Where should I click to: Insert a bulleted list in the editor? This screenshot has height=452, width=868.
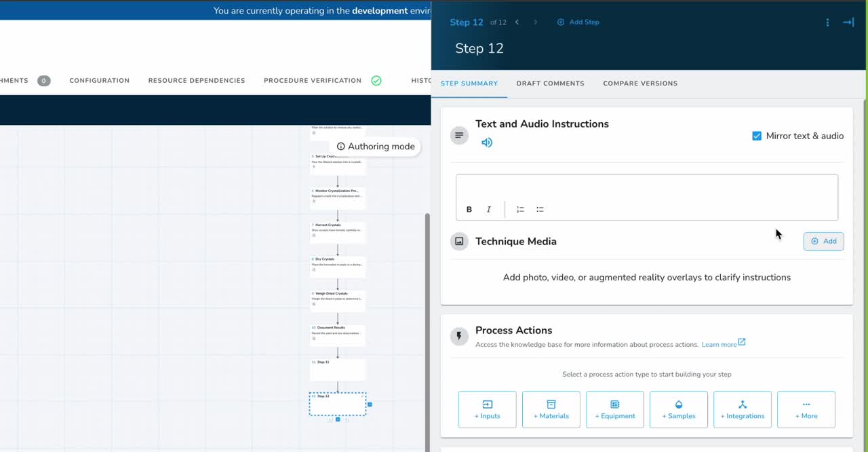pos(540,210)
